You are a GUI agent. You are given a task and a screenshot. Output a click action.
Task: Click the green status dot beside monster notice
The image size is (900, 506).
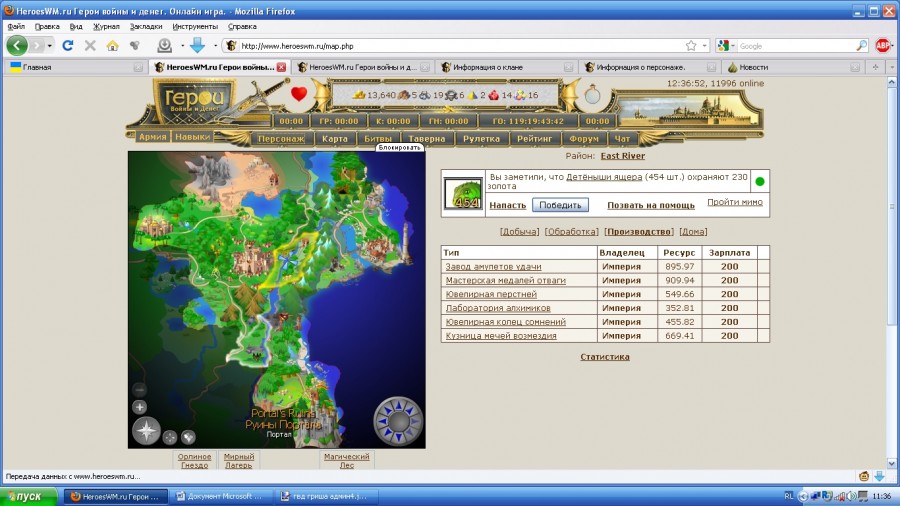[760, 181]
